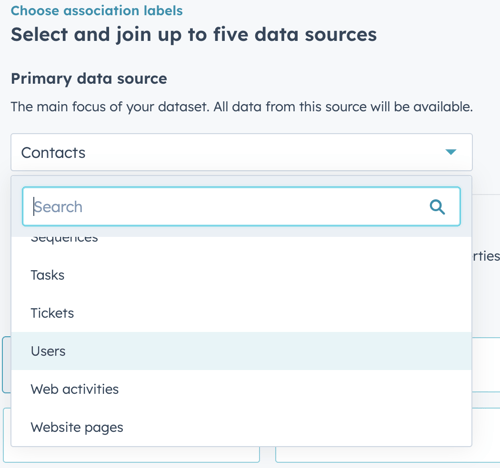Choose Tickets as the data source
The height and width of the screenshot is (468, 500).
click(x=241, y=313)
